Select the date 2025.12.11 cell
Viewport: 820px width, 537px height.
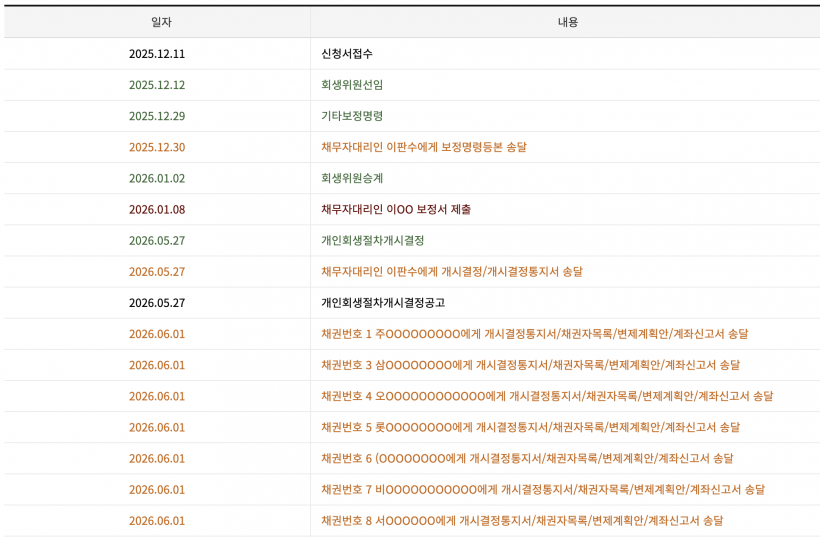157,54
